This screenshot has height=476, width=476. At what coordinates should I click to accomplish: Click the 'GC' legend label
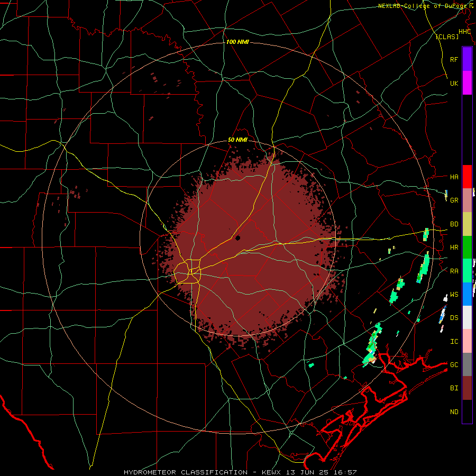click(454, 365)
